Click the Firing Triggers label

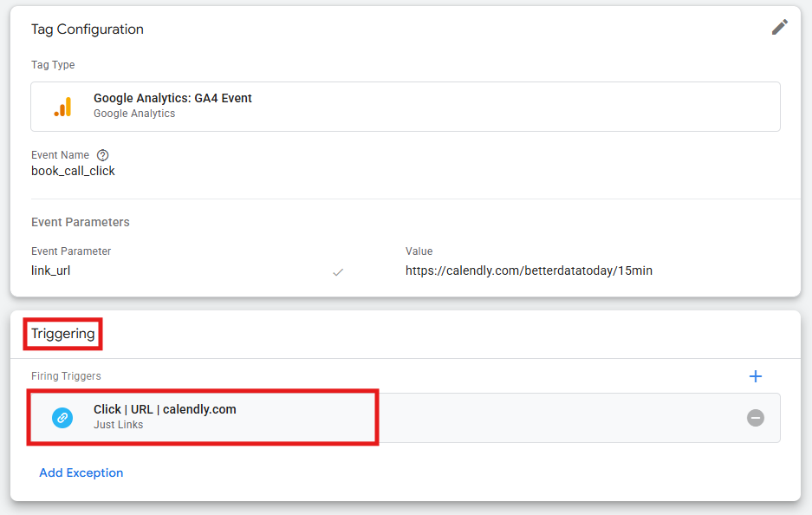click(66, 376)
